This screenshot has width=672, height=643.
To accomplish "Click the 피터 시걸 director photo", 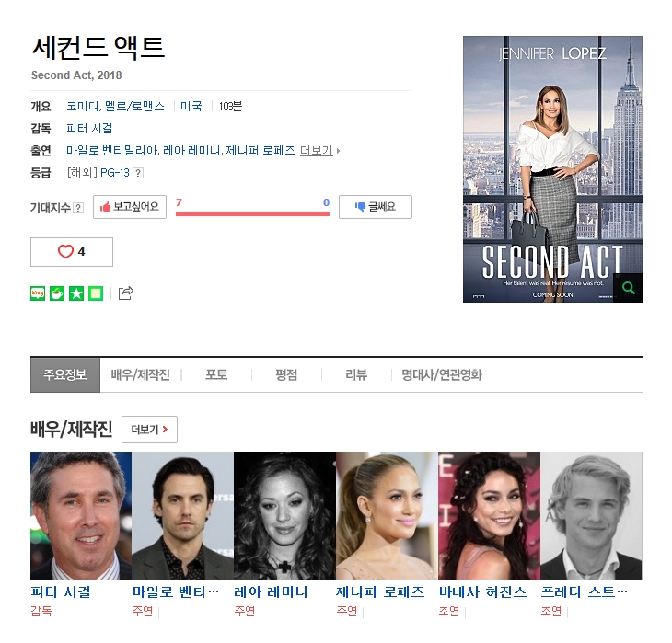I will point(81,515).
